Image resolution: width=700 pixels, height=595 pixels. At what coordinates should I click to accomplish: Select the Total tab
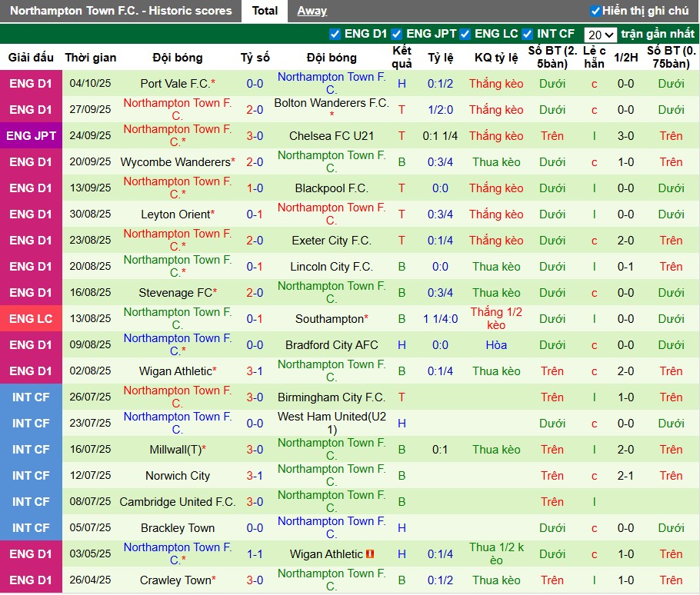tap(265, 11)
